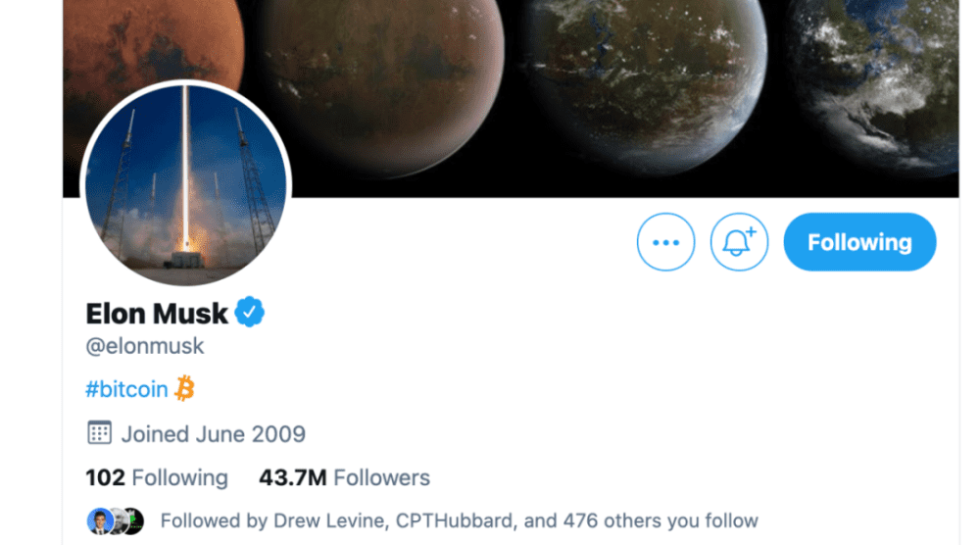Click the Joined June 2009 text
This screenshot has width=980, height=545.
213,433
